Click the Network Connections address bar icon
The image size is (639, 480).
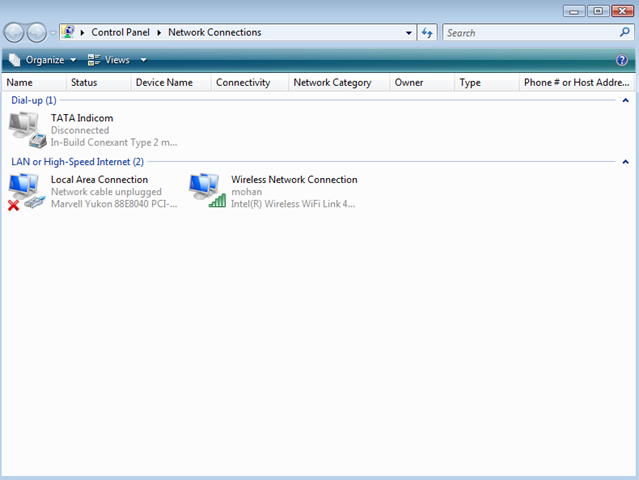pyautogui.click(x=68, y=32)
